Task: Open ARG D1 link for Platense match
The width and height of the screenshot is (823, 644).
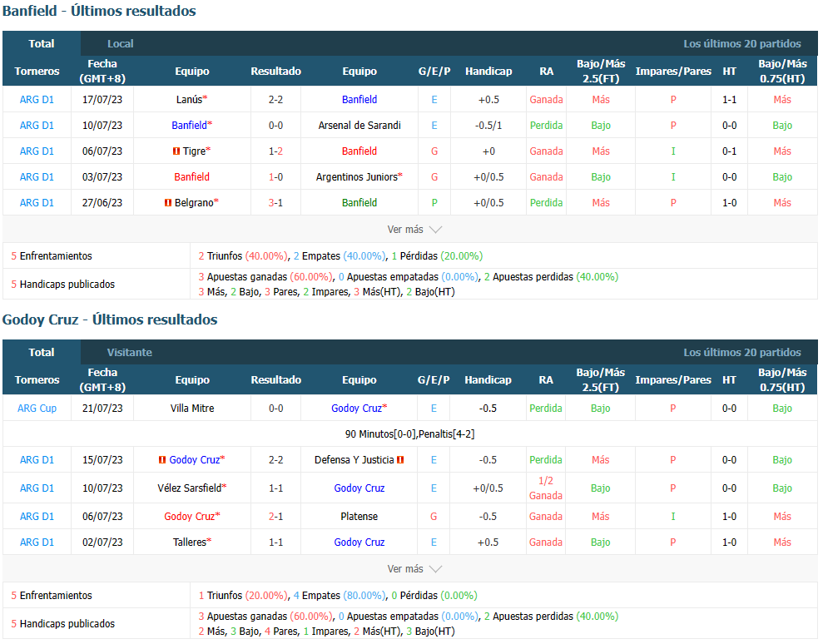Action: coord(37,517)
